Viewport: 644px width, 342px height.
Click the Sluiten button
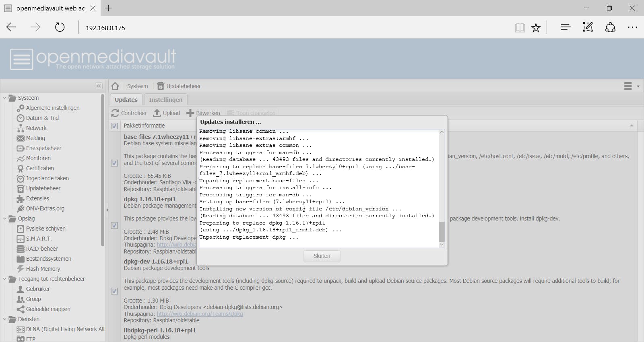point(322,256)
